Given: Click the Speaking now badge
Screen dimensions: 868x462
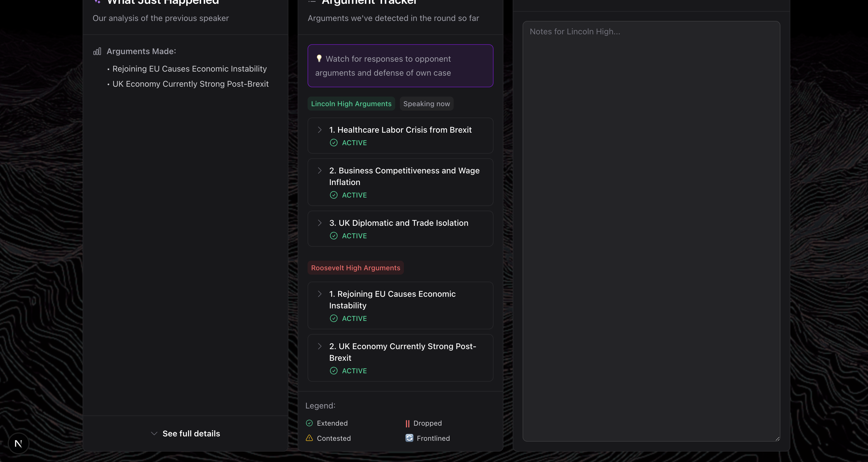Looking at the screenshot, I should point(426,104).
